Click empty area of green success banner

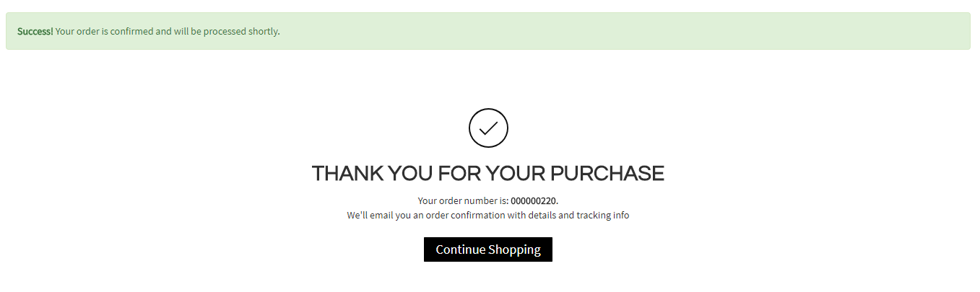(x=621, y=32)
